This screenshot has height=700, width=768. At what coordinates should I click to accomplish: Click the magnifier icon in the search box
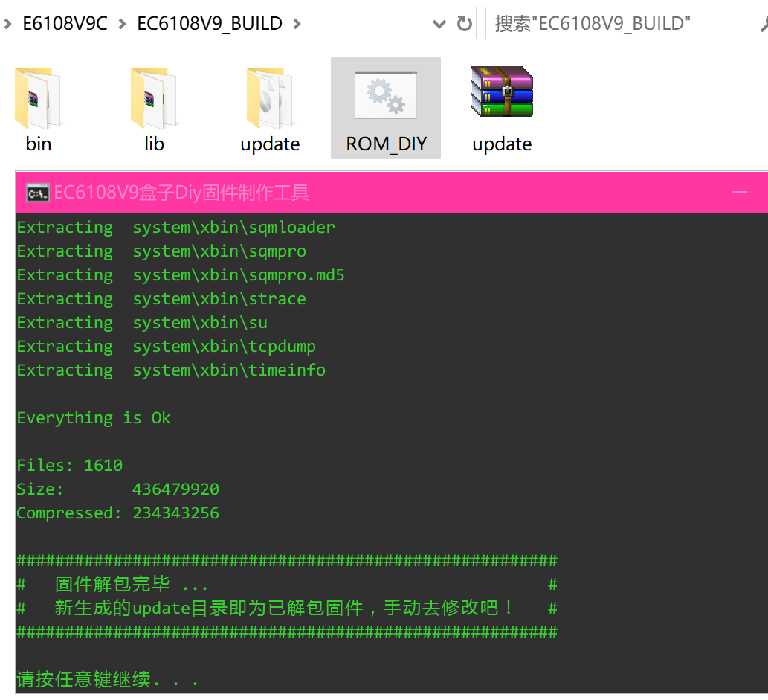point(764,23)
